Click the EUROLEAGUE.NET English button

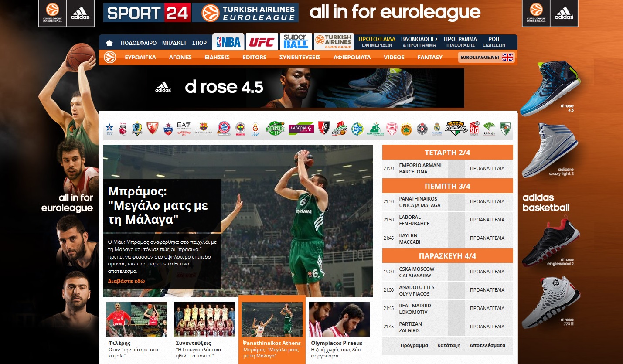(x=487, y=57)
